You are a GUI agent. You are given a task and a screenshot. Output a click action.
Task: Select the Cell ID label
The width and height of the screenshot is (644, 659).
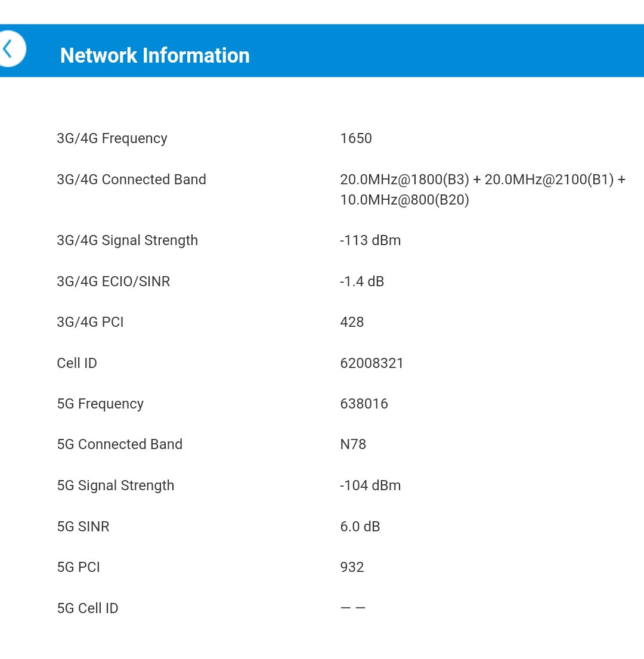click(x=77, y=363)
